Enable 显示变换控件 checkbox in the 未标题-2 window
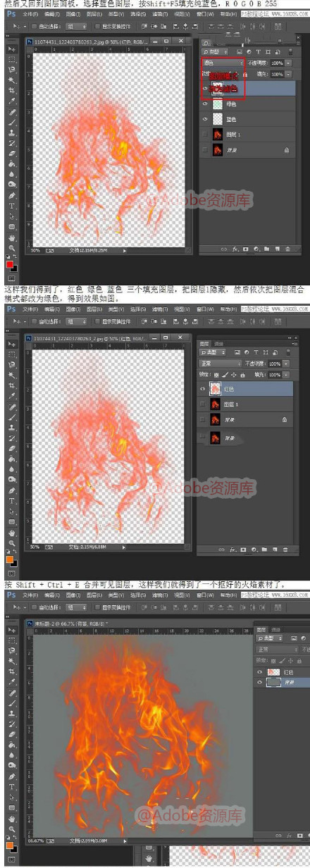Viewport: 310px width, 868px height. [97, 607]
